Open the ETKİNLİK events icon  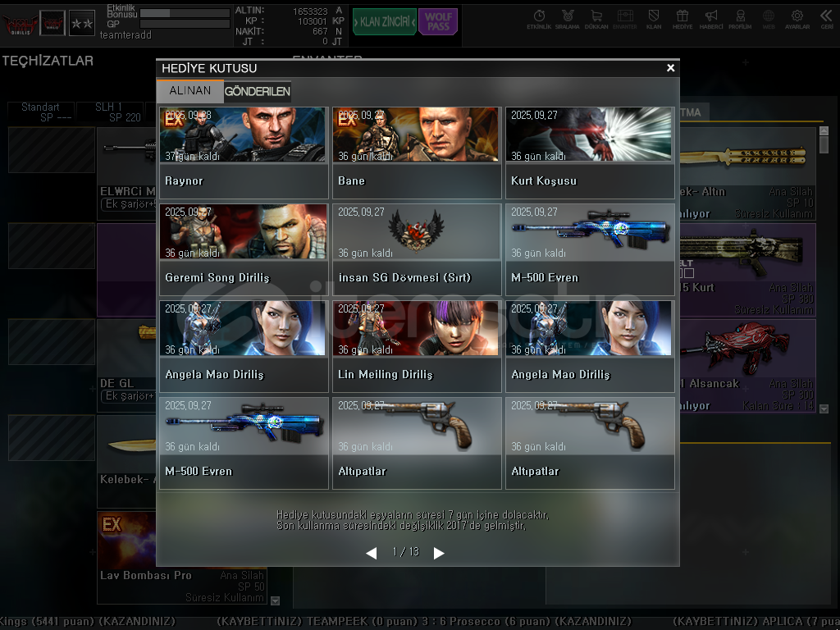539,20
